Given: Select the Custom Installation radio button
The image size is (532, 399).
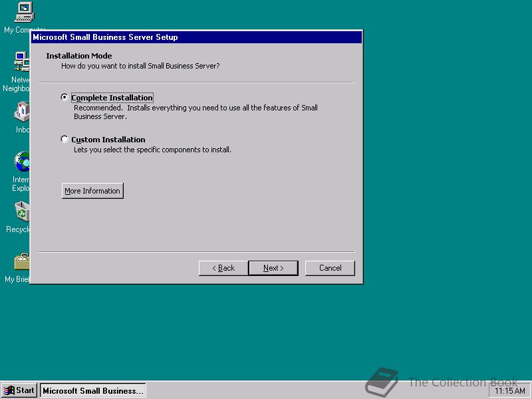Looking at the screenshot, I should tap(65, 140).
